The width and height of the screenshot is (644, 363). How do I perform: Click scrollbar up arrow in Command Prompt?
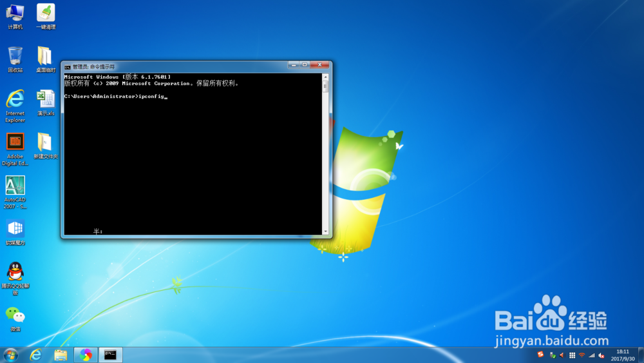pyautogui.click(x=325, y=77)
